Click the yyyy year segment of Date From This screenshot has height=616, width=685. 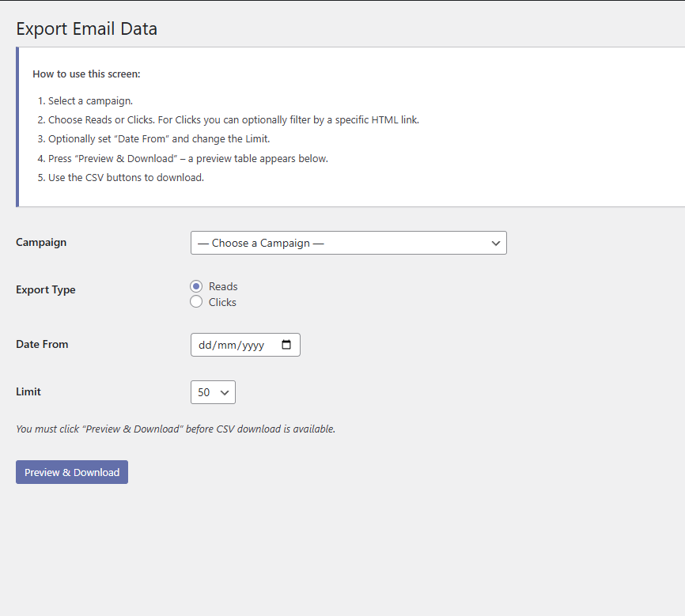coord(251,345)
